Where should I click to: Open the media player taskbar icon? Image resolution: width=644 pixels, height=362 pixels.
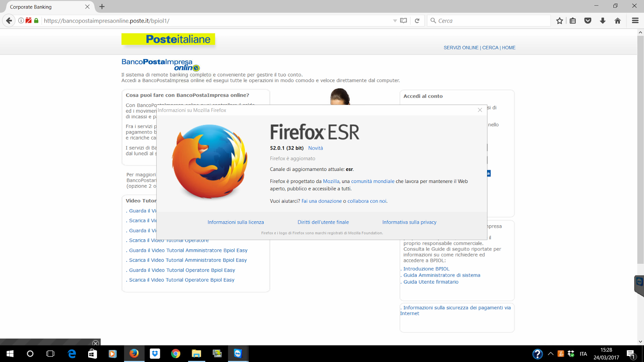[x=113, y=354]
